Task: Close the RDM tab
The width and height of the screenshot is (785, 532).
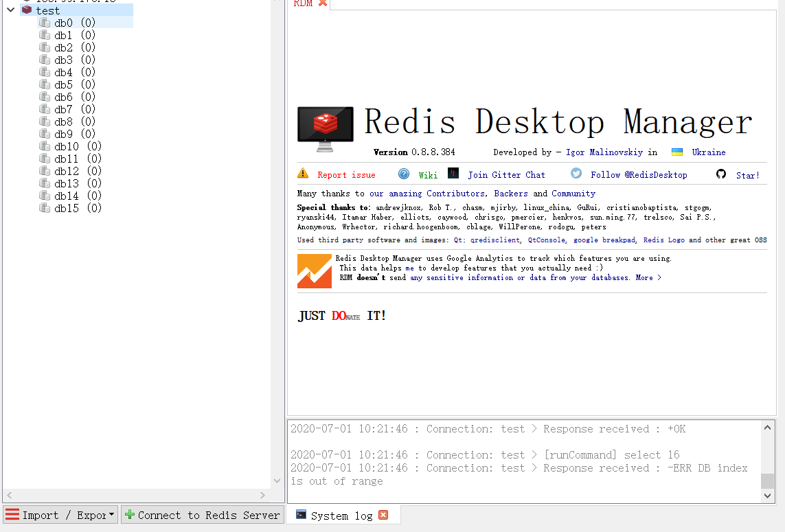Action: (323, 3)
